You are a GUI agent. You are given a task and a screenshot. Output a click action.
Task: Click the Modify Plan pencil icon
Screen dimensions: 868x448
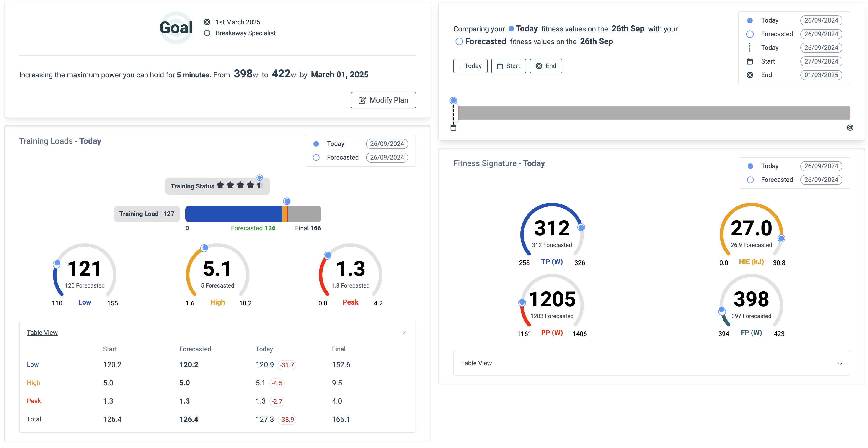362,100
